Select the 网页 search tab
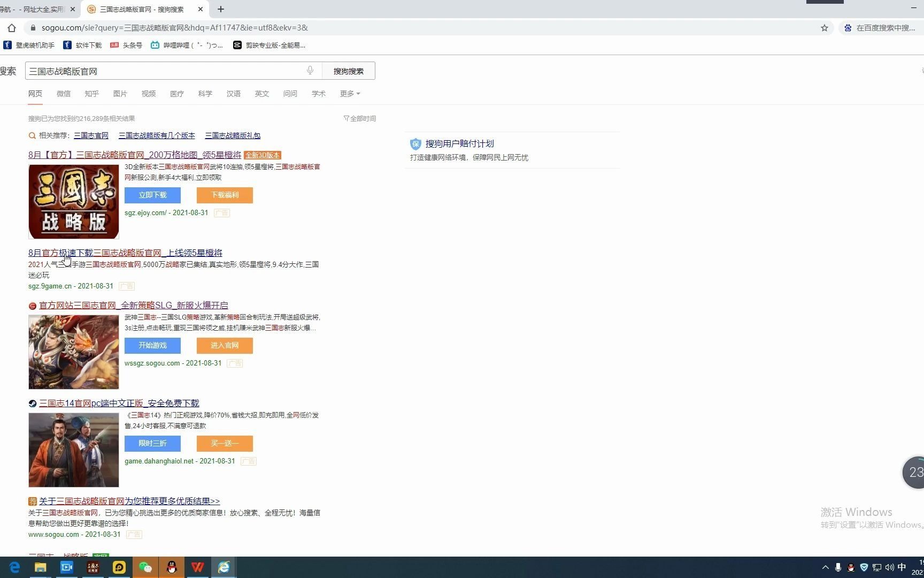The height and width of the screenshot is (578, 924). pyautogui.click(x=35, y=94)
